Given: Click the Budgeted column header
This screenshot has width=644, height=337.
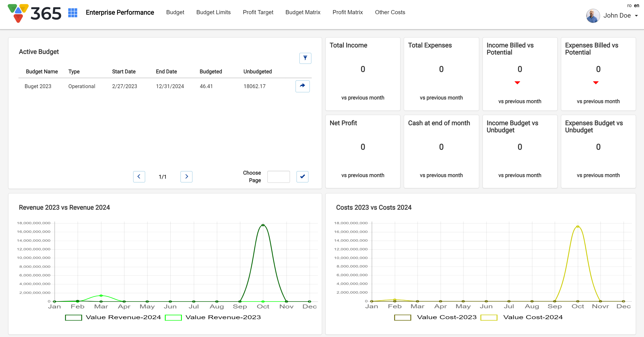Looking at the screenshot, I should coord(210,71).
